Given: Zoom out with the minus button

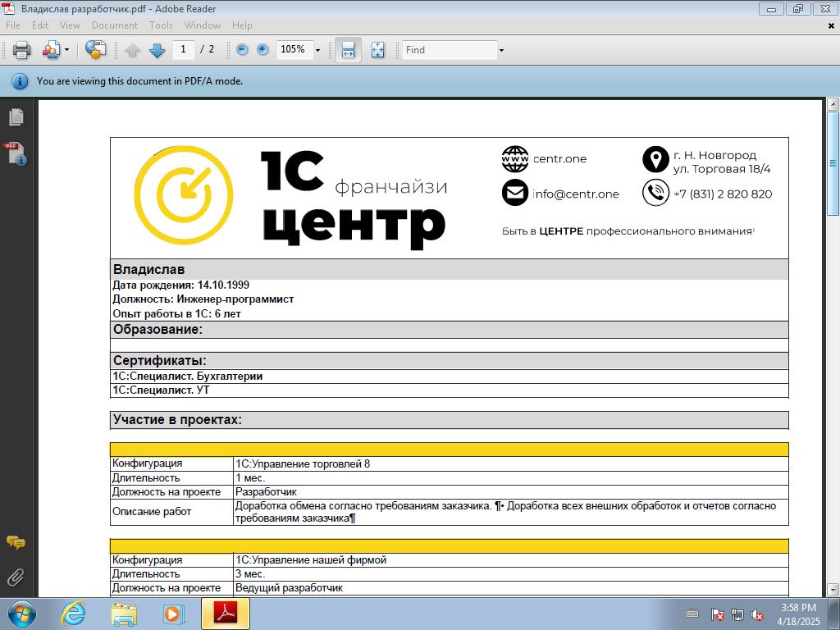Looking at the screenshot, I should [242, 50].
